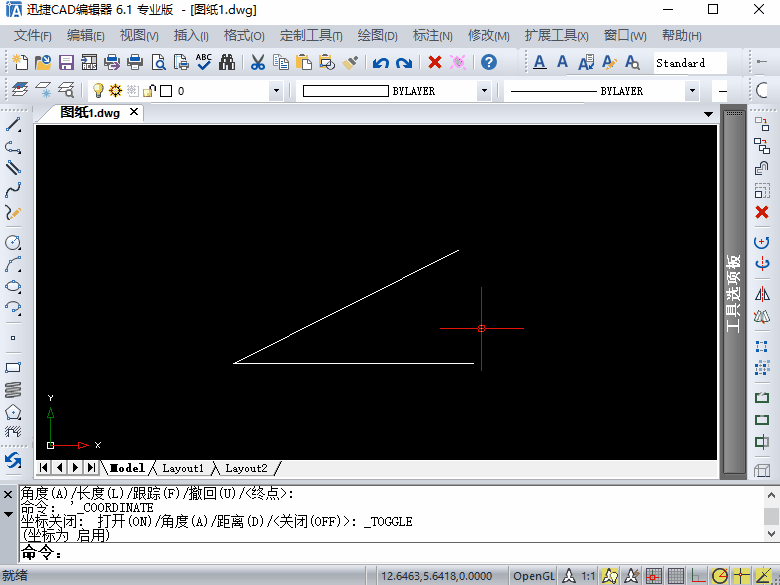Screen dimensions: 780x585
Task: Select the Rectangle drawing tool
Action: click(13, 368)
